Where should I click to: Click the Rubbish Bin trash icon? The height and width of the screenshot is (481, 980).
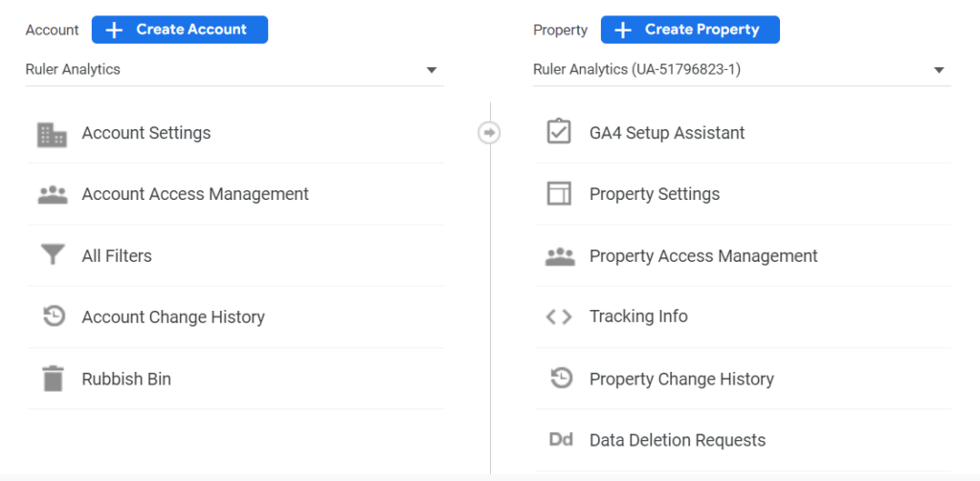(x=52, y=379)
